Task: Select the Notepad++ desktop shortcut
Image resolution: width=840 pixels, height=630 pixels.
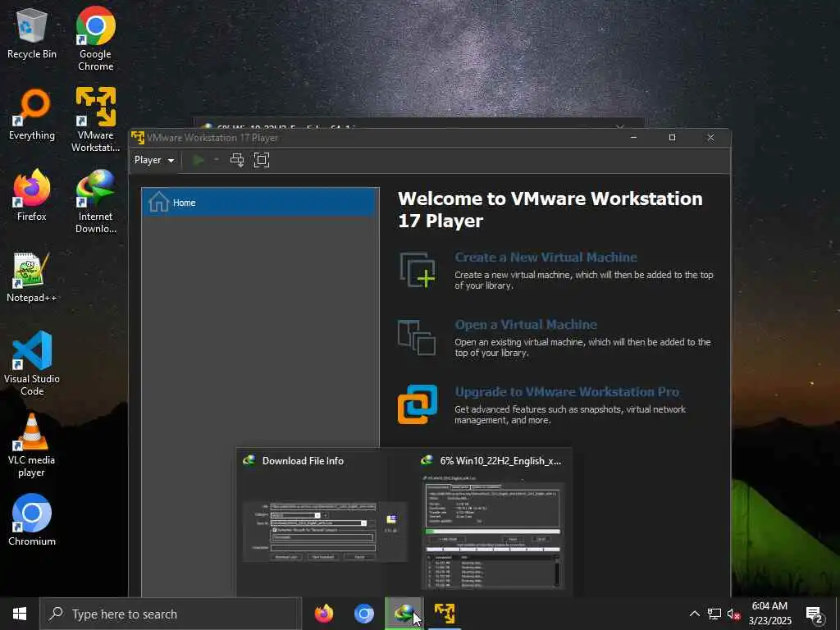Action: [x=32, y=277]
